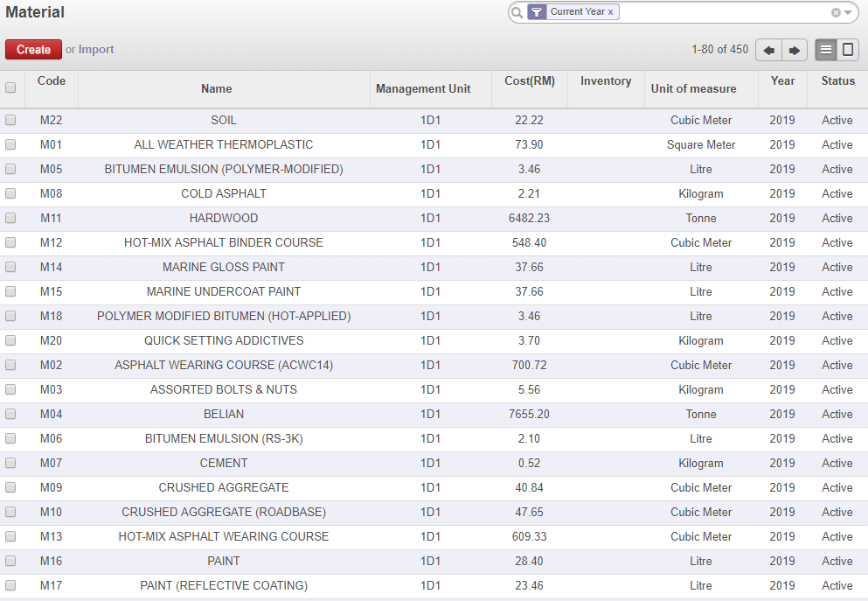Select the checkbox for the HARDWOOD row
868x601 pixels.
pyautogui.click(x=10, y=218)
